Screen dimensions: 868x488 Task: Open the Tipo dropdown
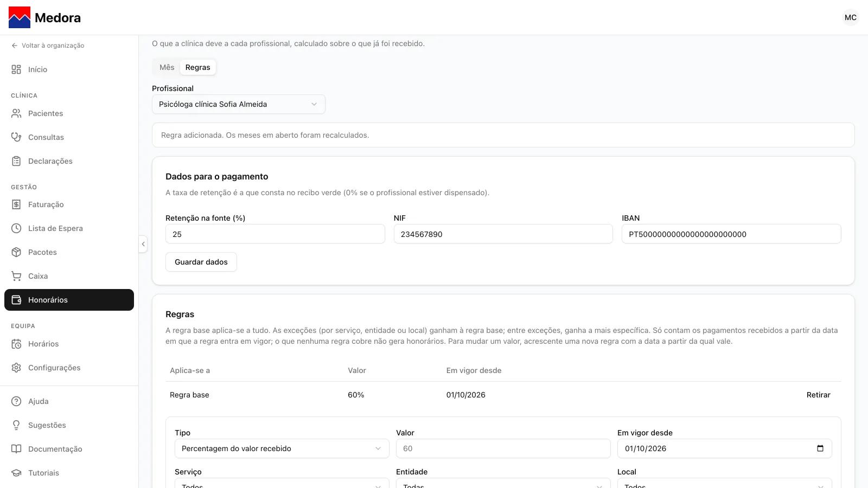click(282, 448)
